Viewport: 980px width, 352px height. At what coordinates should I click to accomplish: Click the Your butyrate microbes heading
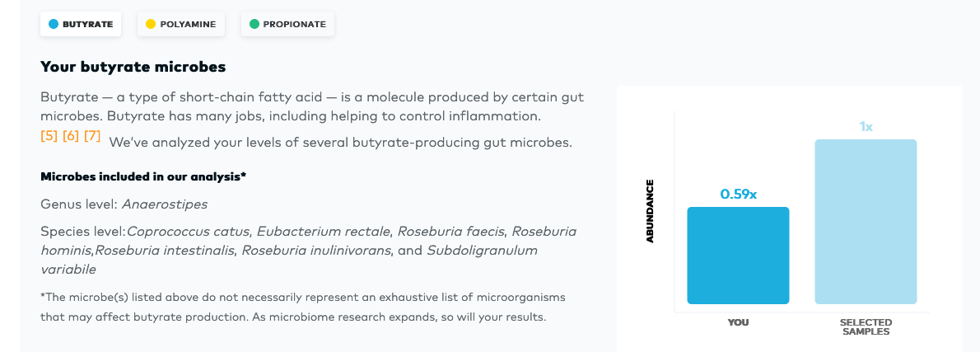coord(133,66)
